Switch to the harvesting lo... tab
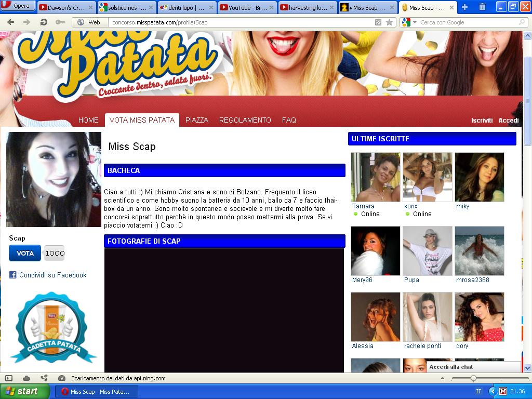 308,7
